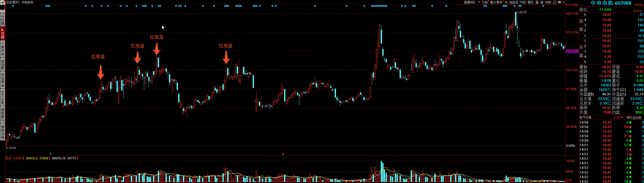Click the red q marker below chart

point(283,154)
